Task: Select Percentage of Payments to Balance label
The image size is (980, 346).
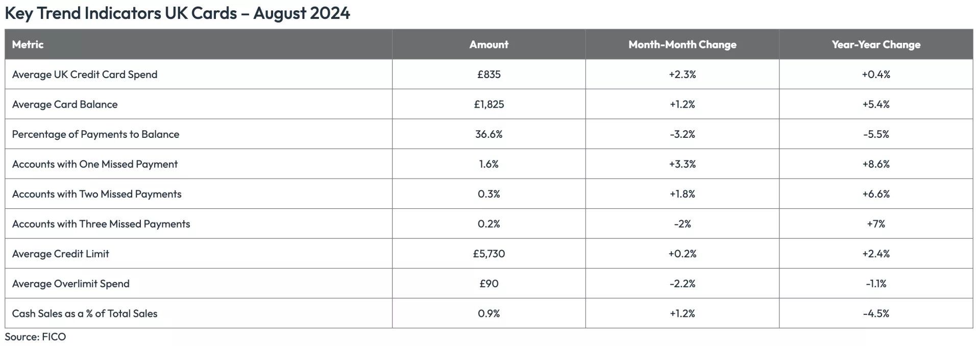Action: point(95,134)
